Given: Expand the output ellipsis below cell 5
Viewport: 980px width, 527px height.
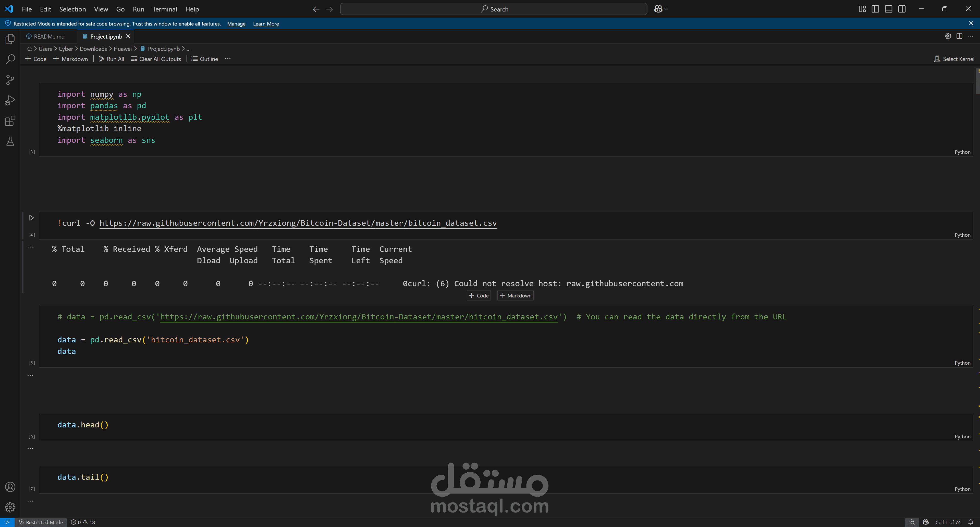Looking at the screenshot, I should (30, 375).
